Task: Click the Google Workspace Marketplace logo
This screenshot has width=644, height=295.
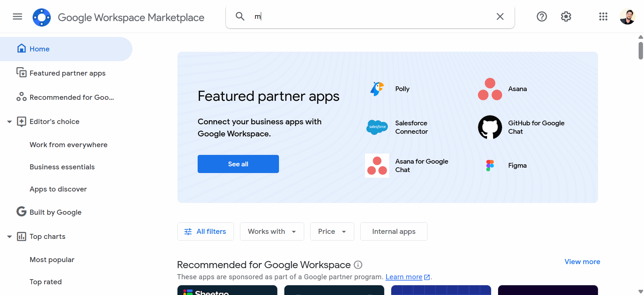Action: pos(42,17)
